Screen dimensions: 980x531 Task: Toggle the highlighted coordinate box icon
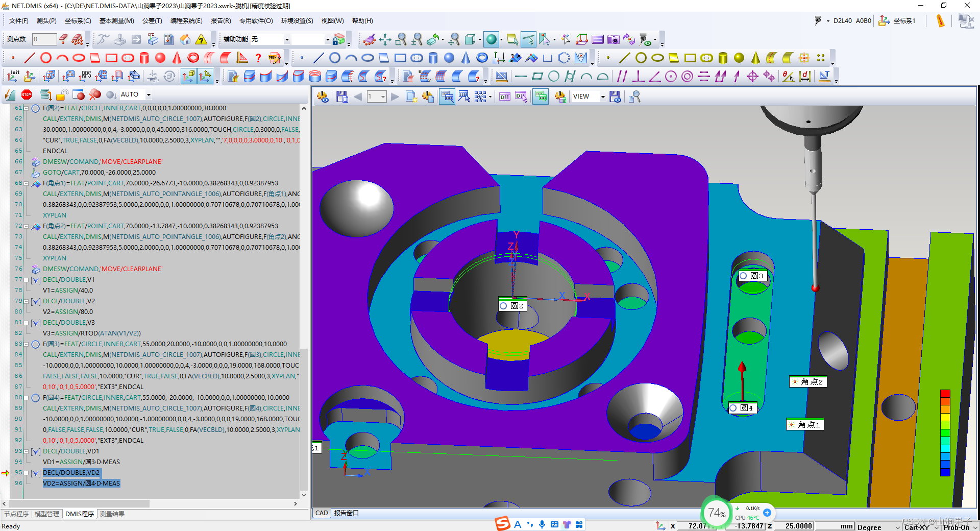point(188,77)
